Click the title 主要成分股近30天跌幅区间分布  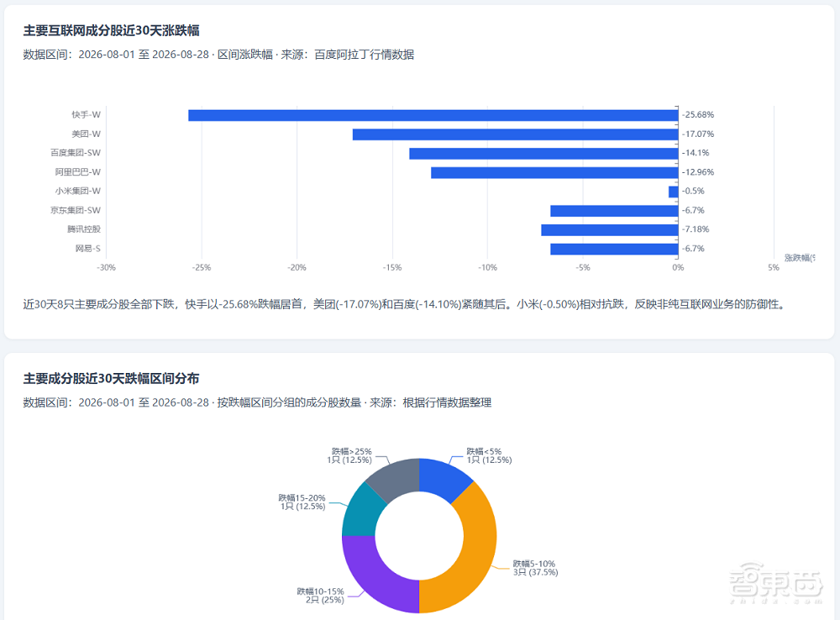pos(111,378)
